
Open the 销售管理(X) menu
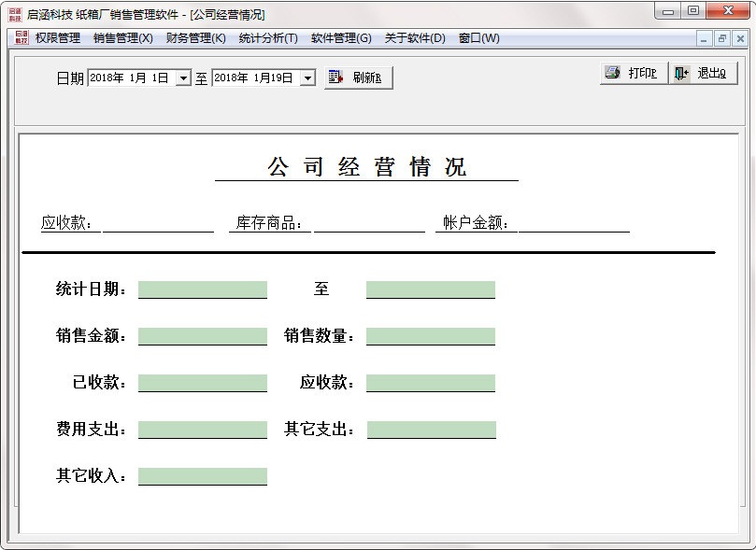pyautogui.click(x=123, y=37)
